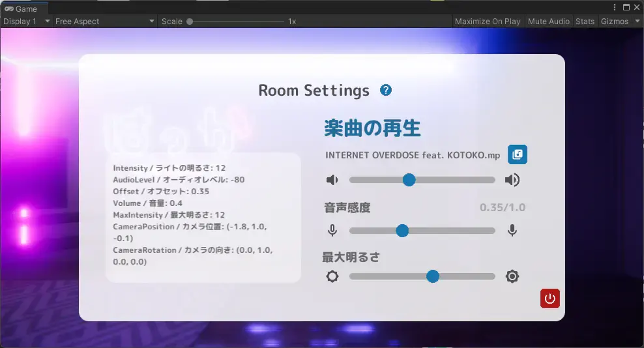The height and width of the screenshot is (348, 644).
Task: Expand the Gizmos dropdown arrow
Action: (637, 22)
